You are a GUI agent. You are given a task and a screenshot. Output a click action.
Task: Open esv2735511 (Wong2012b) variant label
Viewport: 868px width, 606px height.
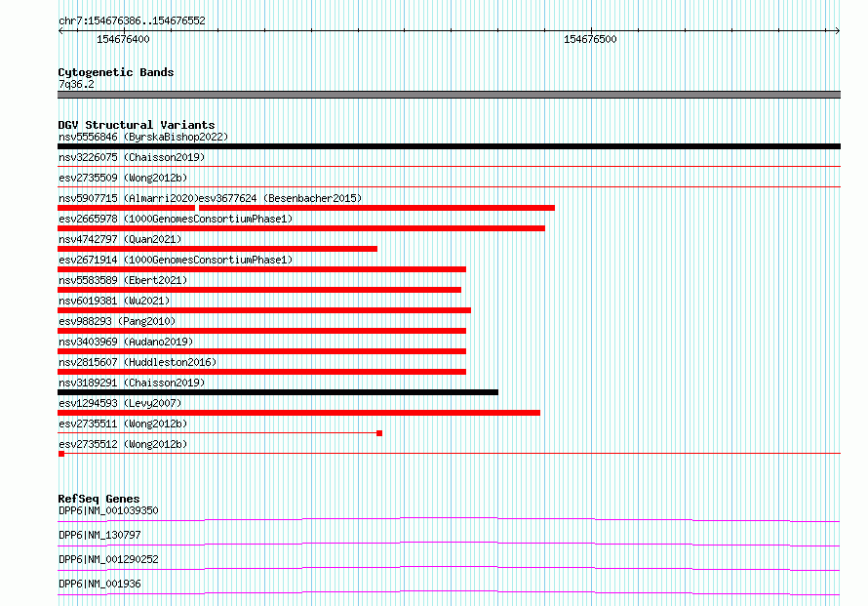(123, 424)
